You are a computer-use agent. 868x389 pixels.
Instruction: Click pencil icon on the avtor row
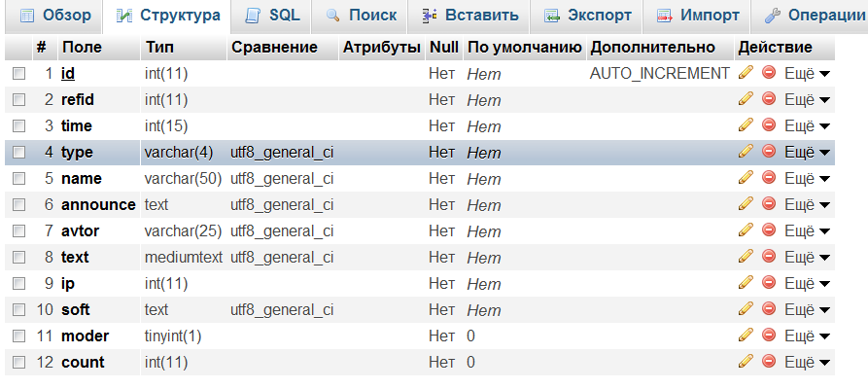(x=746, y=230)
